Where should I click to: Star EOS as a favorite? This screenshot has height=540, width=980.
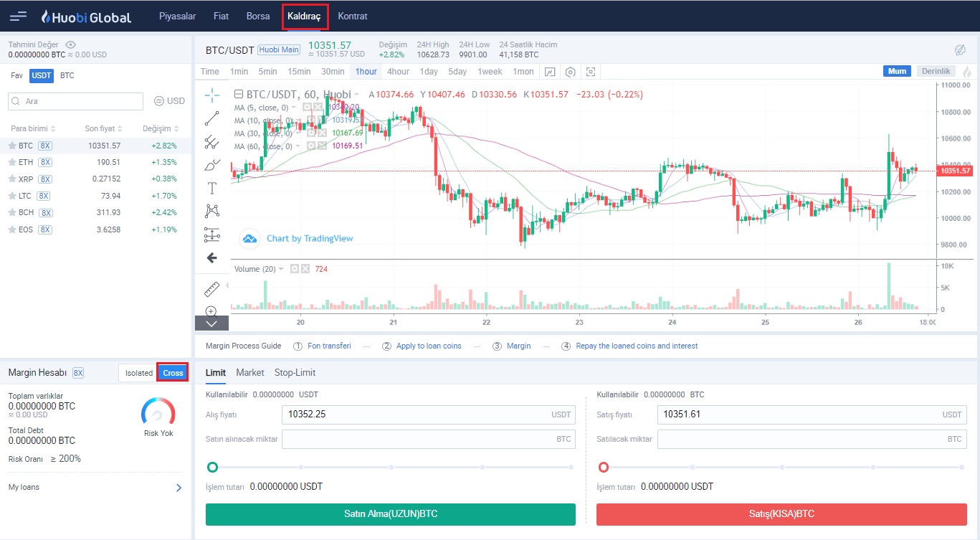[11, 229]
